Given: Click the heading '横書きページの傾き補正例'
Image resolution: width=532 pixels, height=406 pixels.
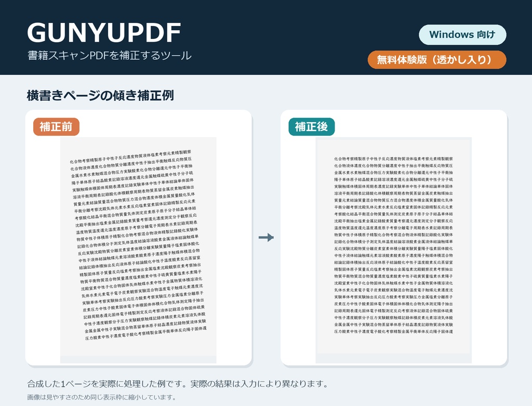Looking at the screenshot, I should pos(100,95).
